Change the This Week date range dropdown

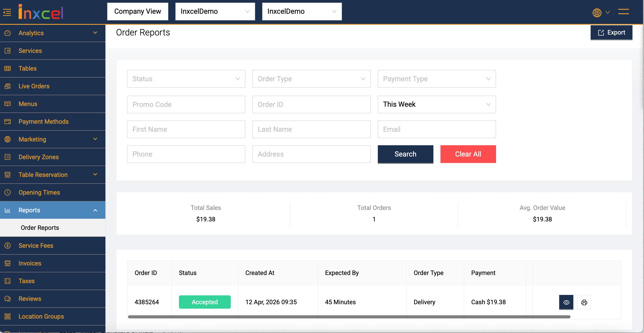point(436,104)
